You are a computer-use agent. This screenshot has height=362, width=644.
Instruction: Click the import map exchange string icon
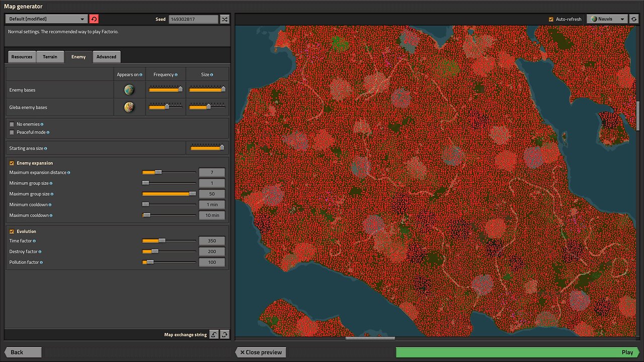click(214, 334)
